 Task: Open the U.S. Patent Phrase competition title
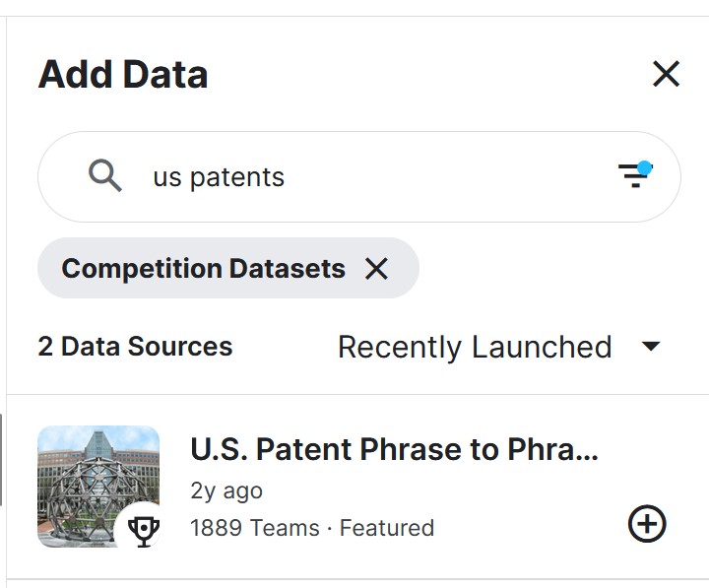tap(394, 449)
